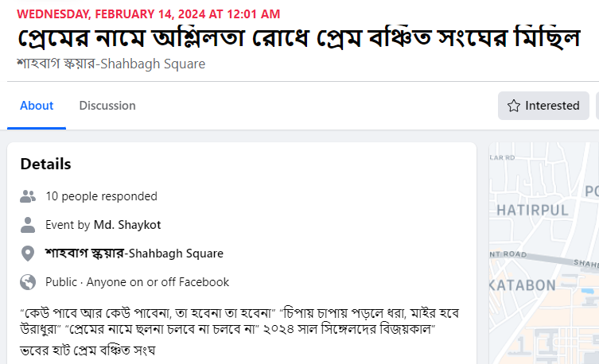The width and height of the screenshot is (599, 364).
Task: Click the Hatirpul label on the map
Action: (x=532, y=211)
